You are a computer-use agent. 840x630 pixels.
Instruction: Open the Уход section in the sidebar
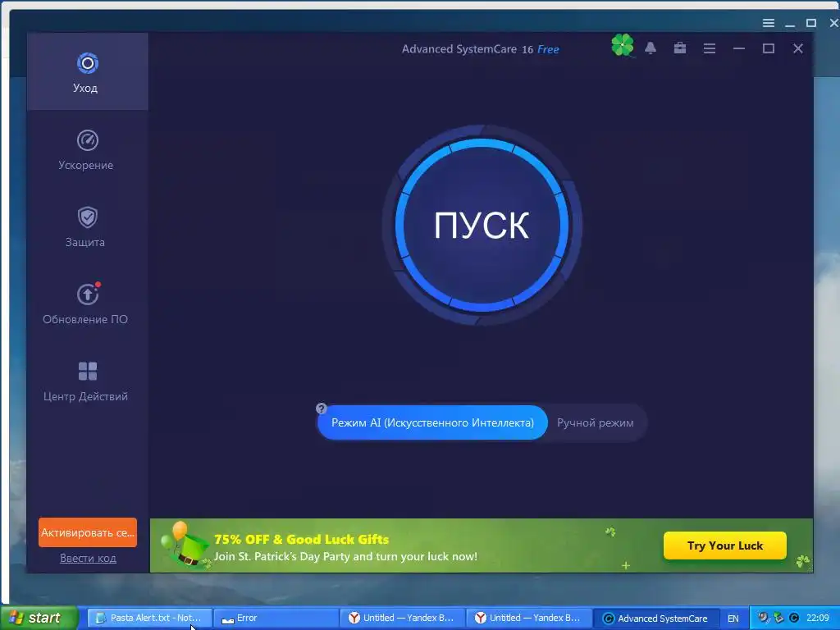point(87,72)
